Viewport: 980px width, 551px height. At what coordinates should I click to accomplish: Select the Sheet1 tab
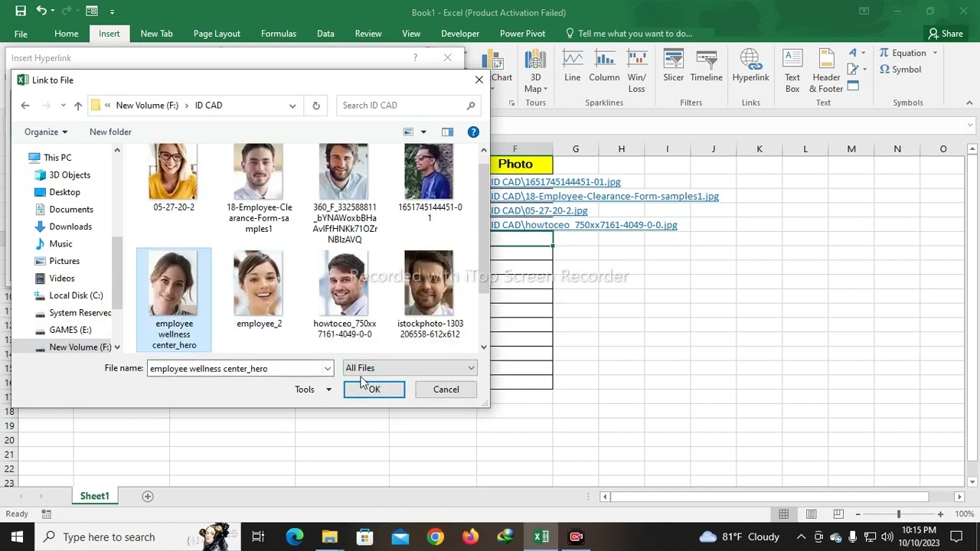pos(95,496)
